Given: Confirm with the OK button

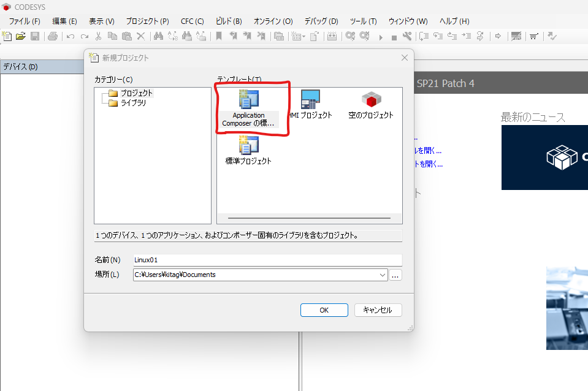Looking at the screenshot, I should click(324, 310).
